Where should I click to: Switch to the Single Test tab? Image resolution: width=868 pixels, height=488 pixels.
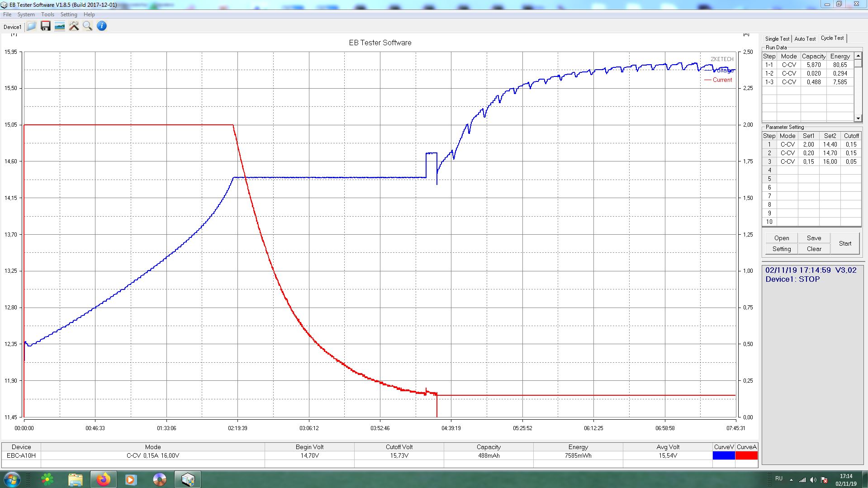(777, 39)
